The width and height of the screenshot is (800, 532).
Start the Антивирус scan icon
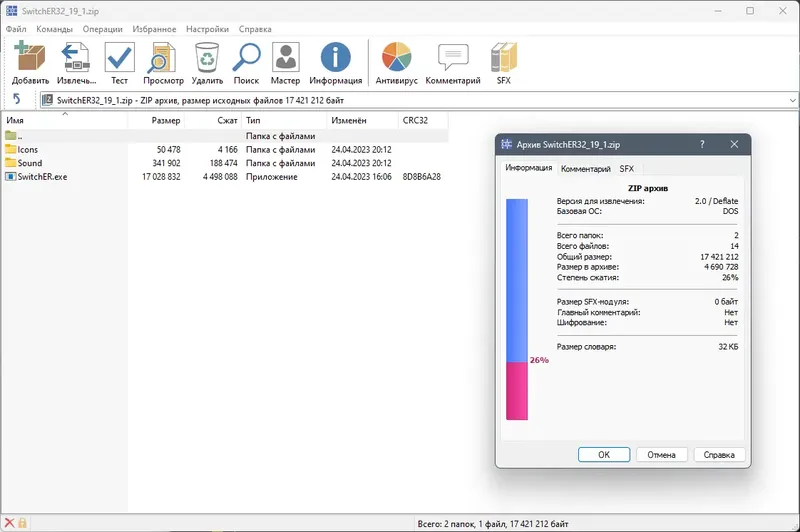396,57
